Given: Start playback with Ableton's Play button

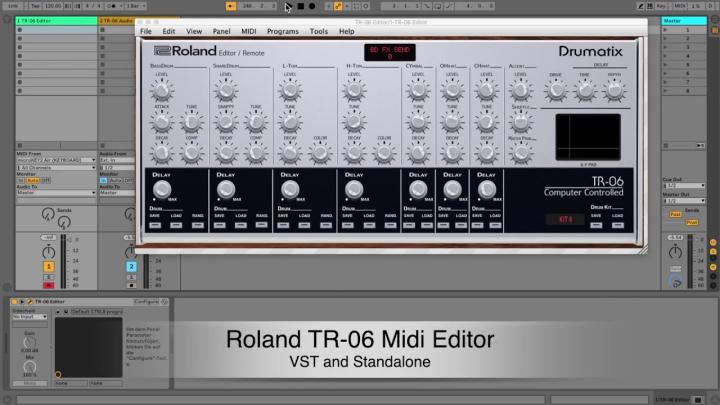Looking at the screenshot, I should [288, 6].
